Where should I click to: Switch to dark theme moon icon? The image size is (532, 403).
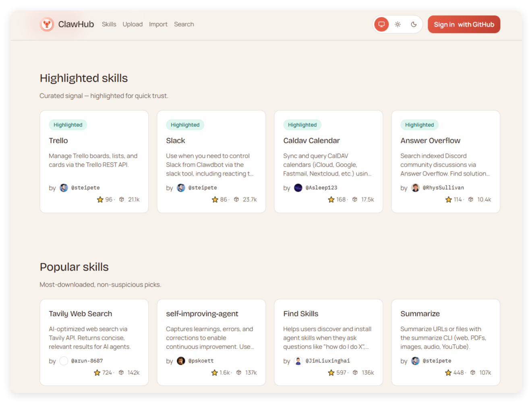click(414, 24)
